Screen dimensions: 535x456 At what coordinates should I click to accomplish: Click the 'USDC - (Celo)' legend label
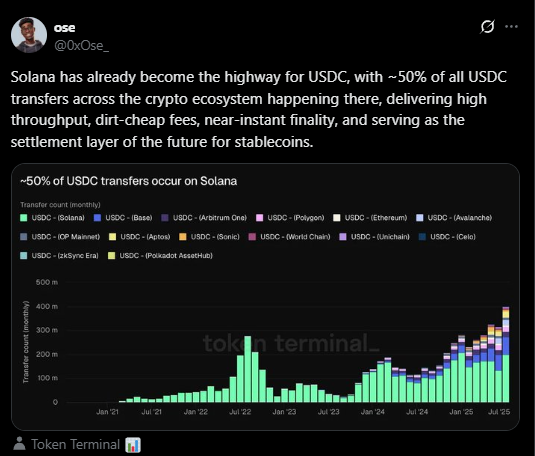pos(453,237)
